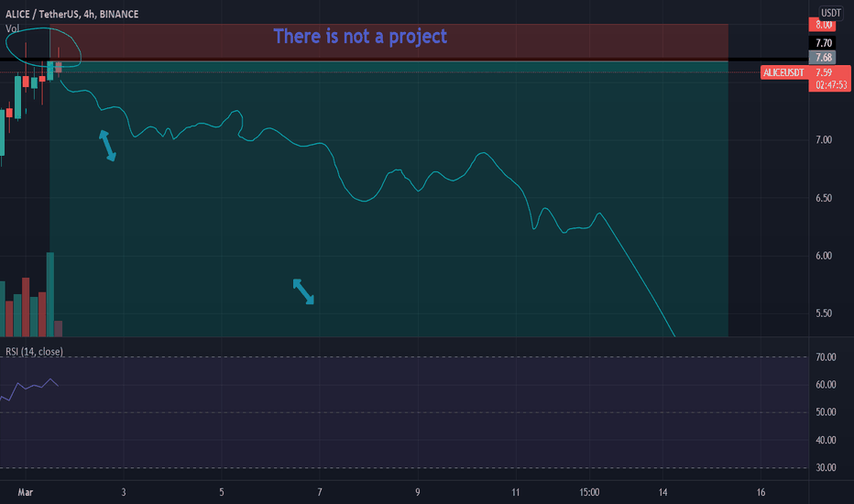Click the 6.00 price axis label

tap(824, 256)
